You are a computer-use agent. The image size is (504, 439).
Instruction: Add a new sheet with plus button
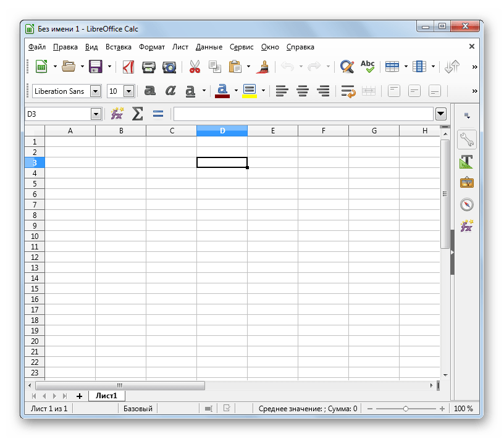pos(80,396)
